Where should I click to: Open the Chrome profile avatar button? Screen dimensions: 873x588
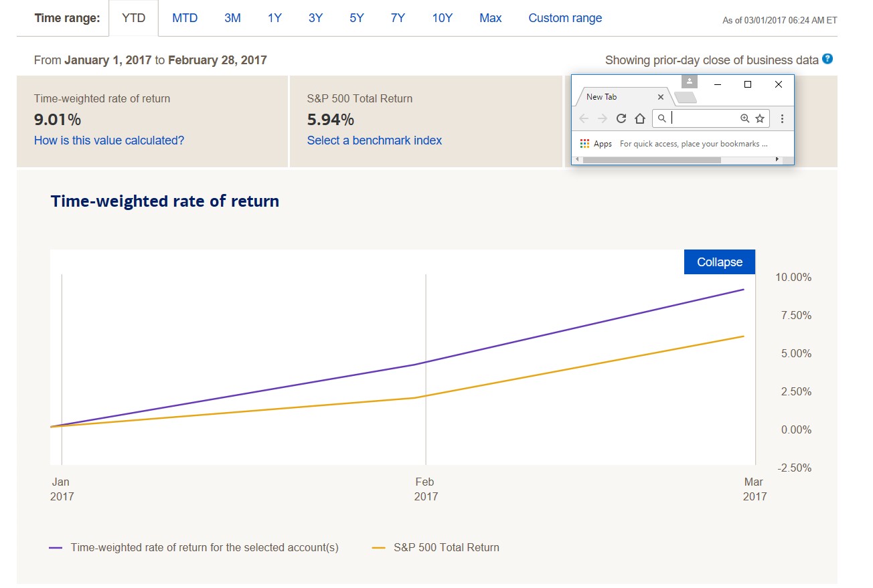pyautogui.click(x=689, y=81)
